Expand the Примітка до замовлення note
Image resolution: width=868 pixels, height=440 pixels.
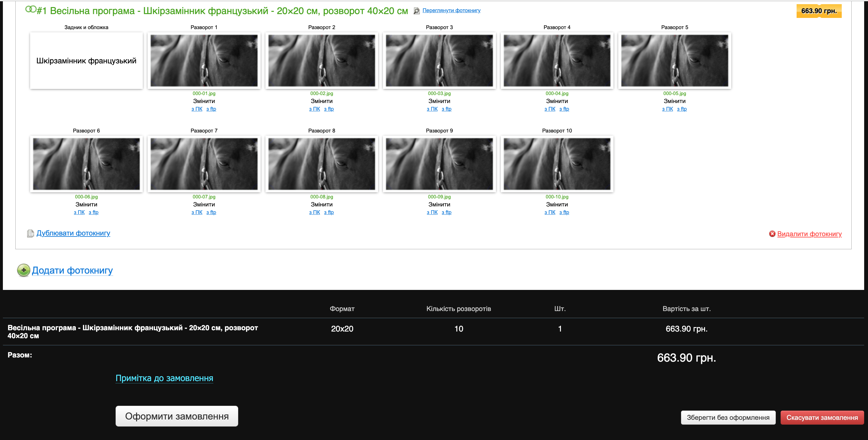(x=164, y=378)
